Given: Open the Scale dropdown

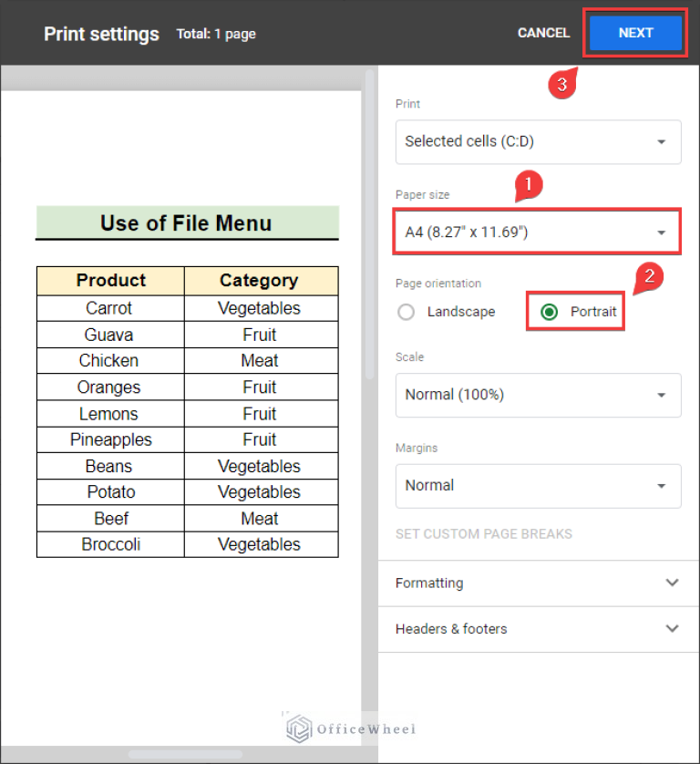Looking at the screenshot, I should pyautogui.click(x=538, y=395).
